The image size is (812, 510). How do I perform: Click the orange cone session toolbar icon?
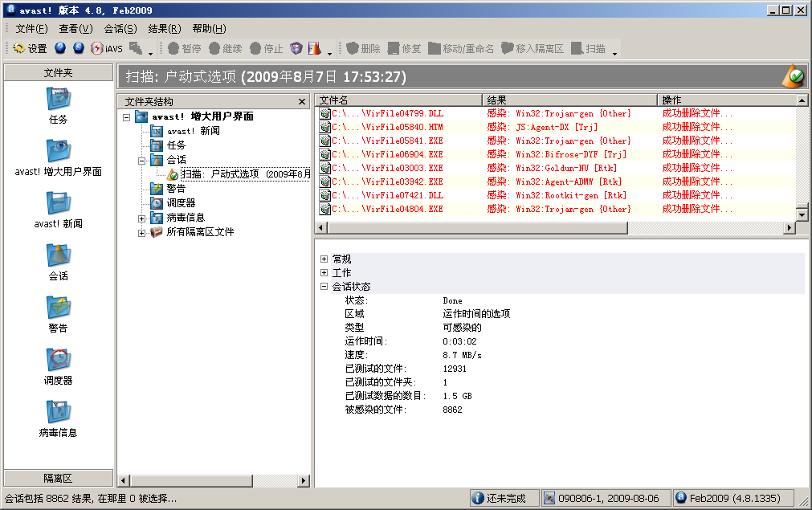314,48
